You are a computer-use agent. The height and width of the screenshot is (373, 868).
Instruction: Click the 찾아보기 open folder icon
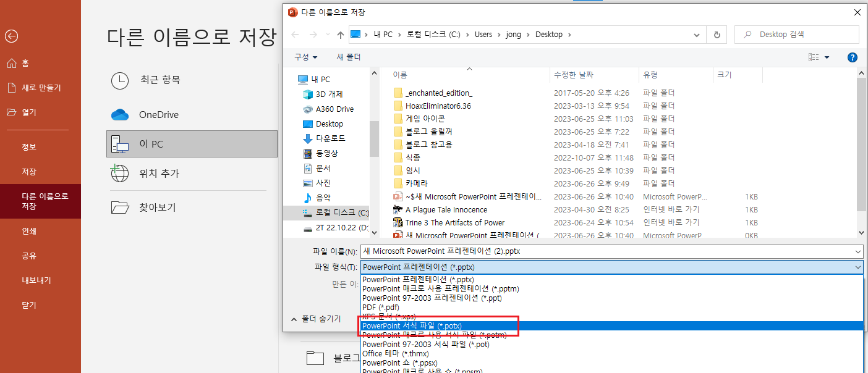[x=119, y=207]
